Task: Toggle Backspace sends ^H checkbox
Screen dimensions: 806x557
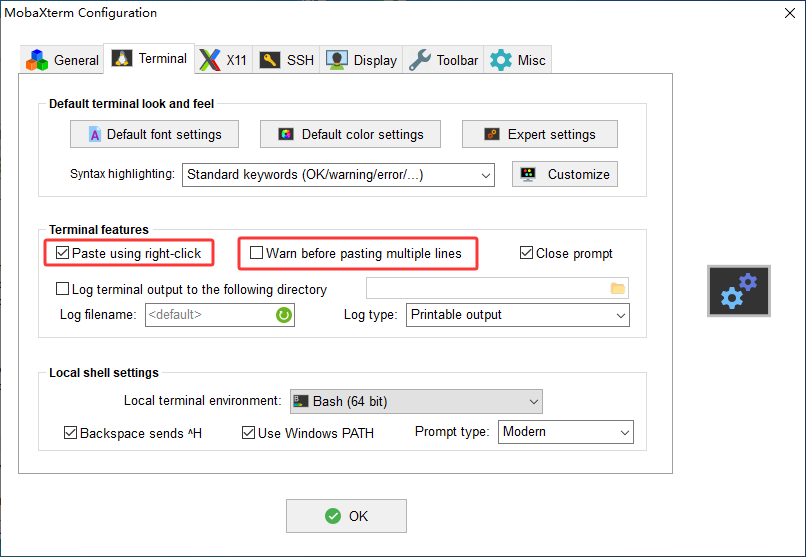Action: (x=70, y=433)
